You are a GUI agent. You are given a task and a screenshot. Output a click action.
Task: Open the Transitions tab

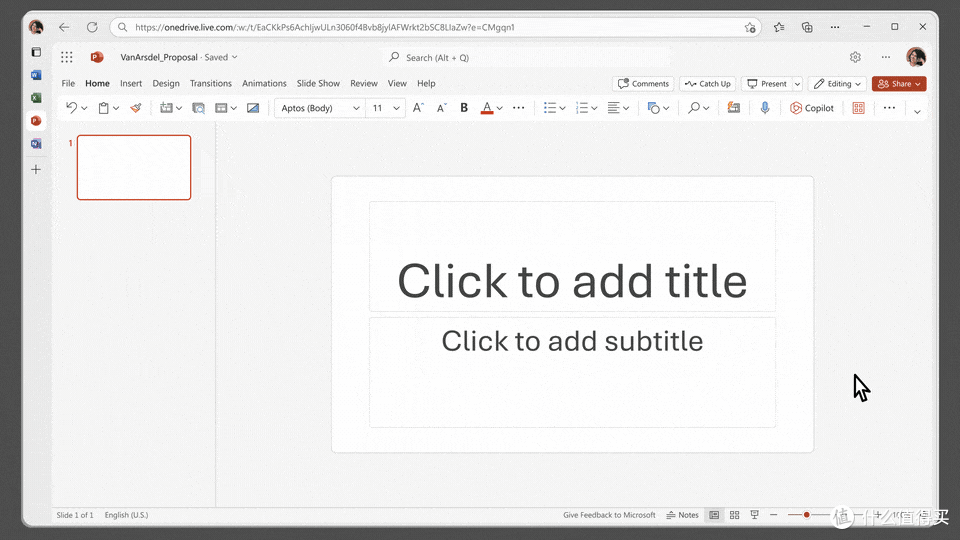[x=211, y=83]
